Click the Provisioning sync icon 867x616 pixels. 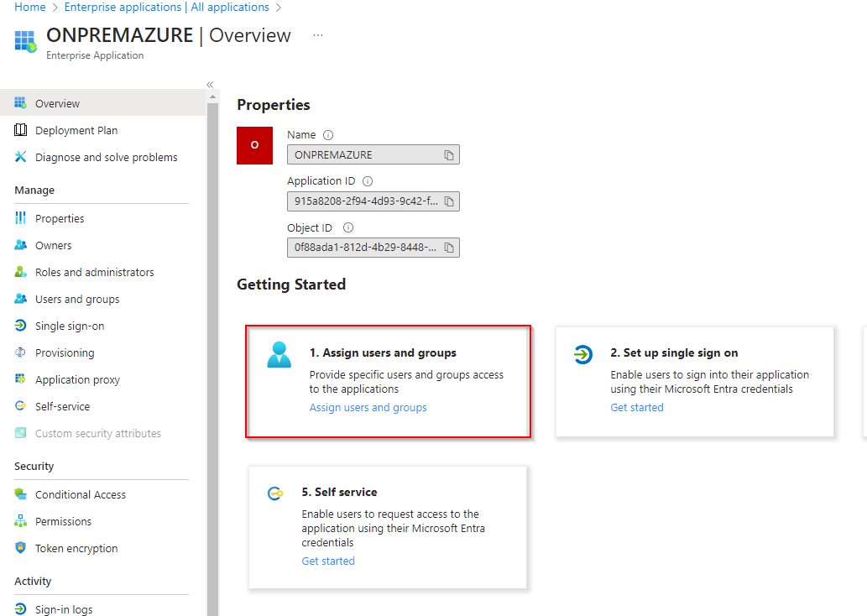pyautogui.click(x=20, y=352)
